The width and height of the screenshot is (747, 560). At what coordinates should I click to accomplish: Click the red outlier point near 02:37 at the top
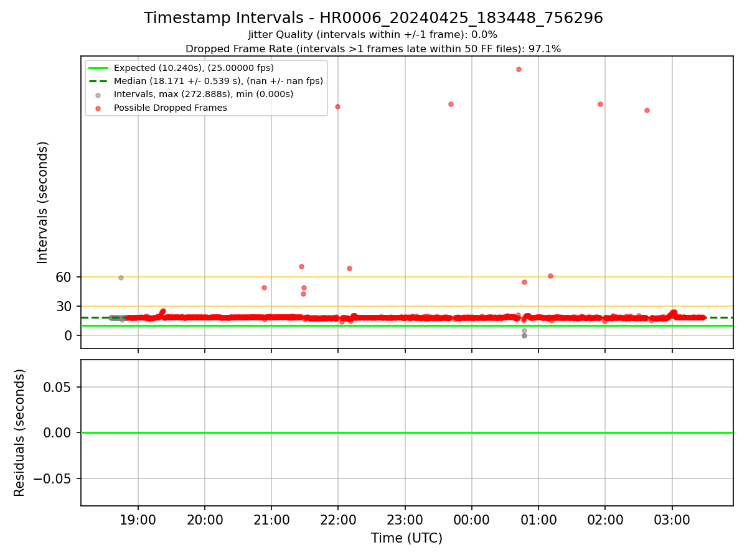pos(647,110)
